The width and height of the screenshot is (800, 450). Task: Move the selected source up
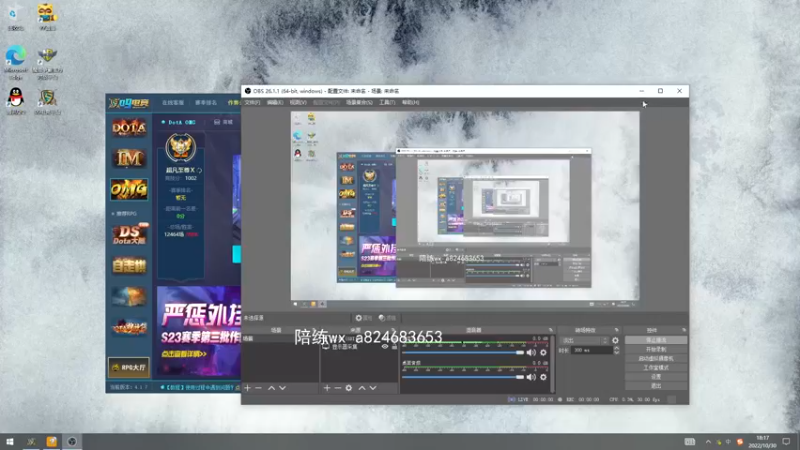tap(362, 388)
